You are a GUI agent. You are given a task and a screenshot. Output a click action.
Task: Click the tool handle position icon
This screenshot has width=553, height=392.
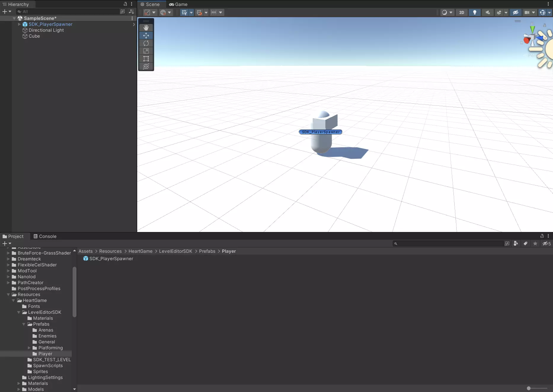pyautogui.click(x=147, y=12)
